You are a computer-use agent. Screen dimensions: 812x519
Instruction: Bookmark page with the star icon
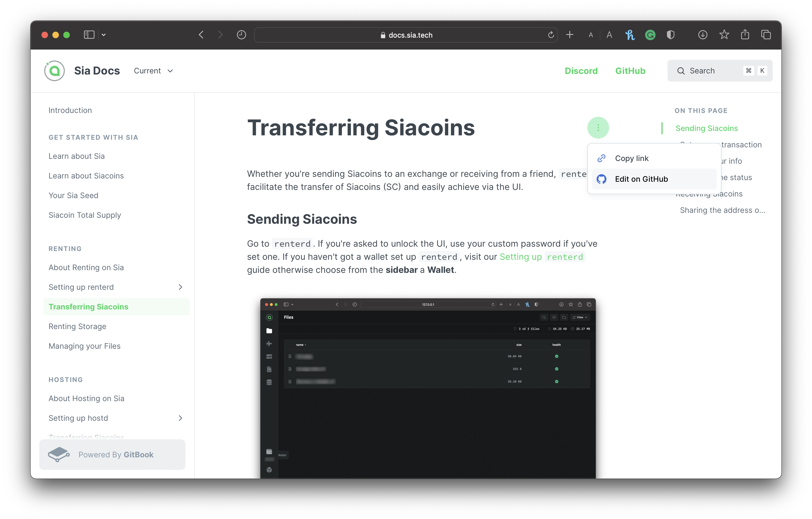click(x=724, y=35)
